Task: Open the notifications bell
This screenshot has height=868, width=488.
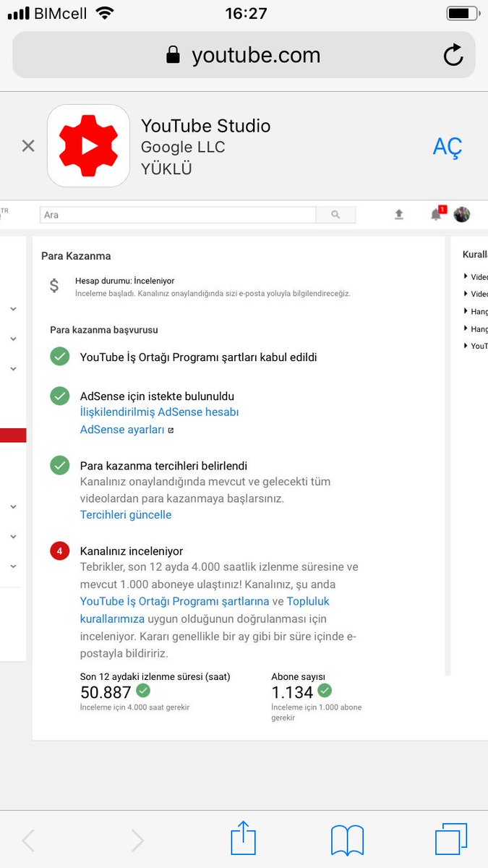Action: tap(437, 213)
